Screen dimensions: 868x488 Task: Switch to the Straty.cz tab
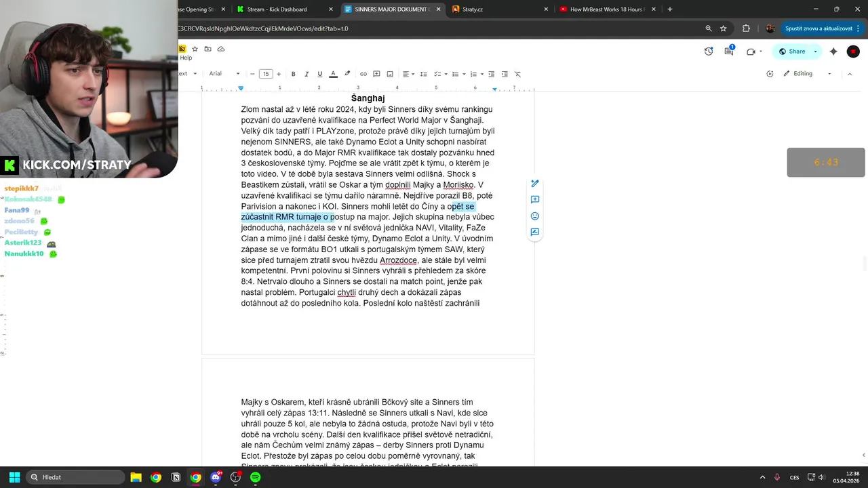(x=500, y=9)
